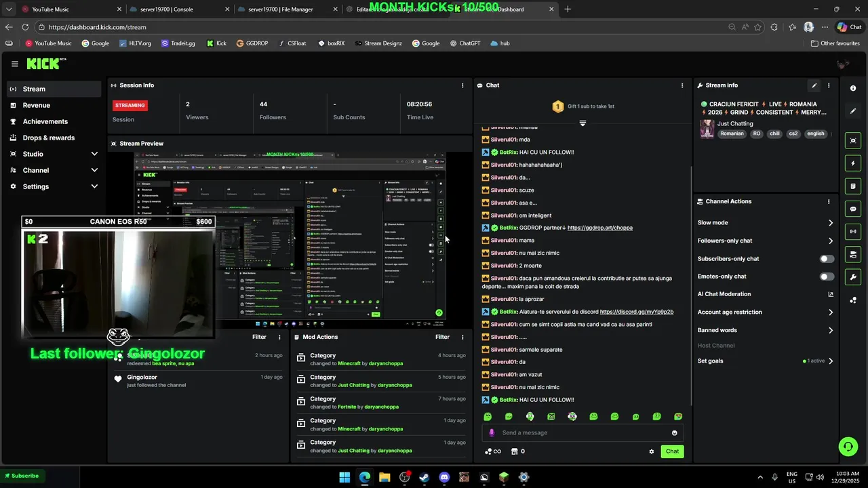This screenshot has height=488, width=868.
Task: Click Filter in Mod Actions panel
Action: point(442,337)
